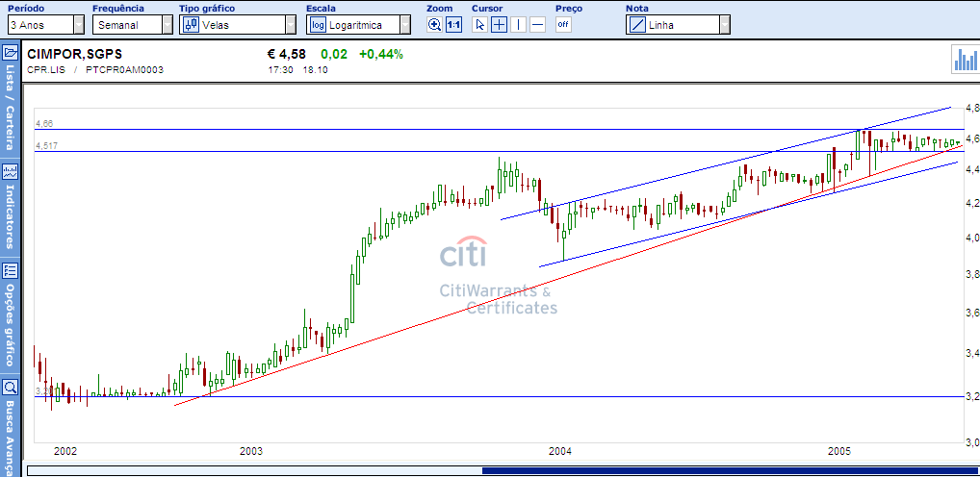The height and width of the screenshot is (477, 980).
Task: Click the 2003 year label on the time axis
Action: coord(250,451)
